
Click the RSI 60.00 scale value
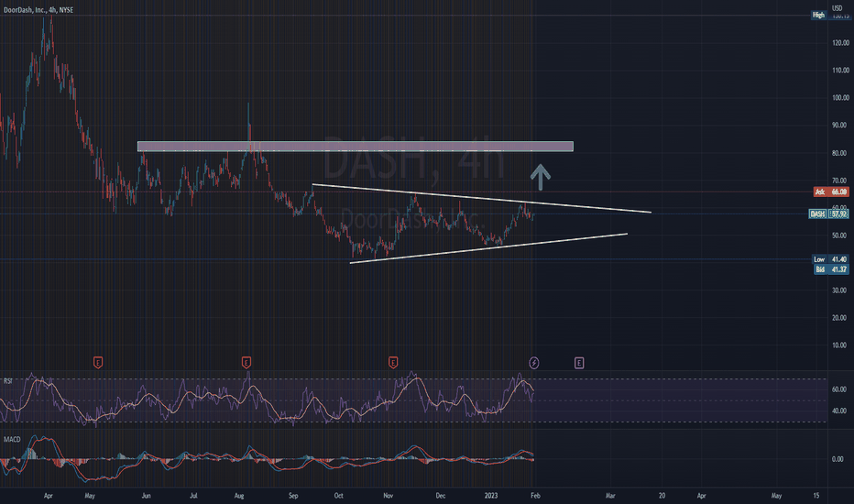pyautogui.click(x=839, y=389)
